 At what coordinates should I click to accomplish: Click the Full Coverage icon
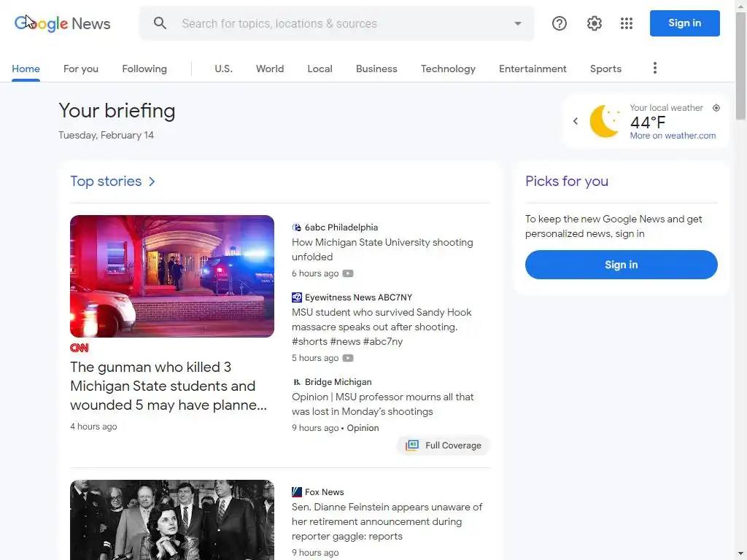click(x=412, y=446)
